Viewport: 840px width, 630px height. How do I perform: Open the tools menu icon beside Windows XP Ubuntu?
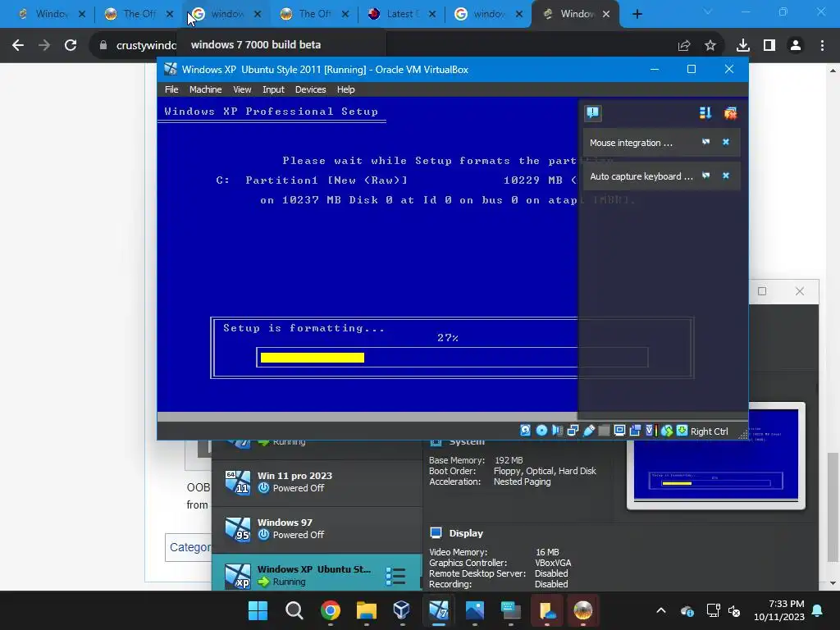pyautogui.click(x=395, y=576)
